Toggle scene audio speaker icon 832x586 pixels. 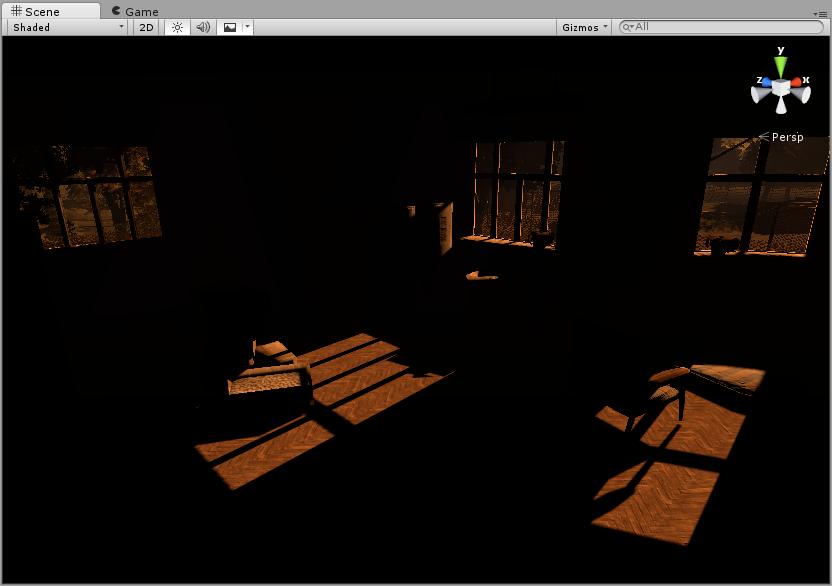click(203, 27)
